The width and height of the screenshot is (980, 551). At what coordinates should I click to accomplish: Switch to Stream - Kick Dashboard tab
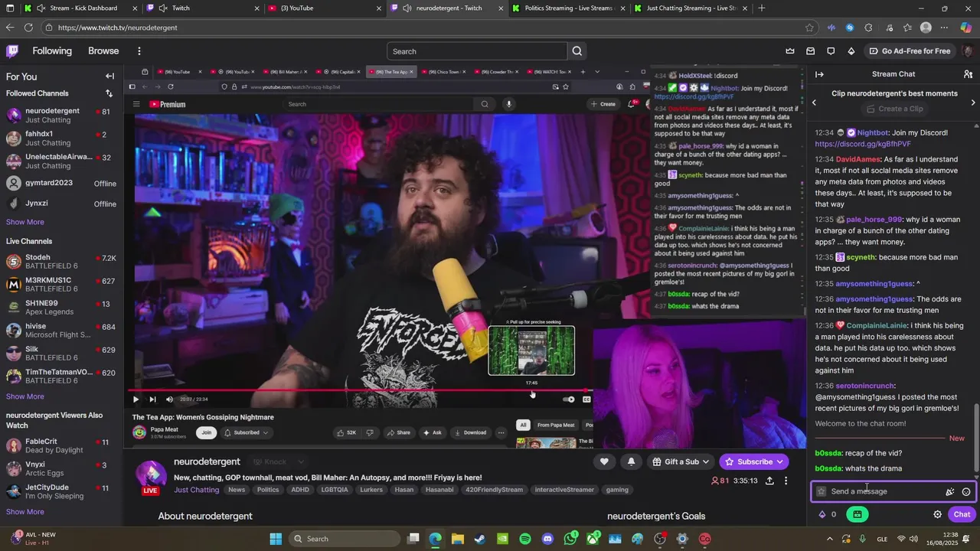pyautogui.click(x=81, y=8)
